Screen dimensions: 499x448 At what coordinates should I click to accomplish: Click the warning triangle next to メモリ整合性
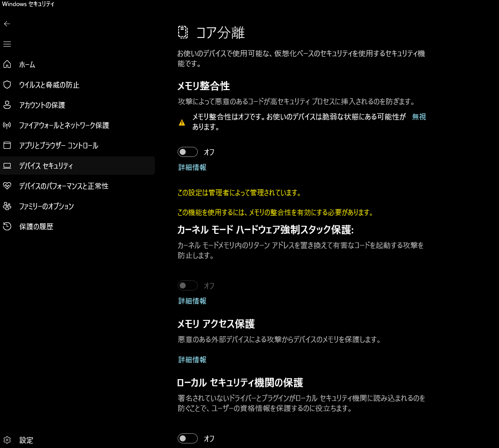(x=182, y=121)
